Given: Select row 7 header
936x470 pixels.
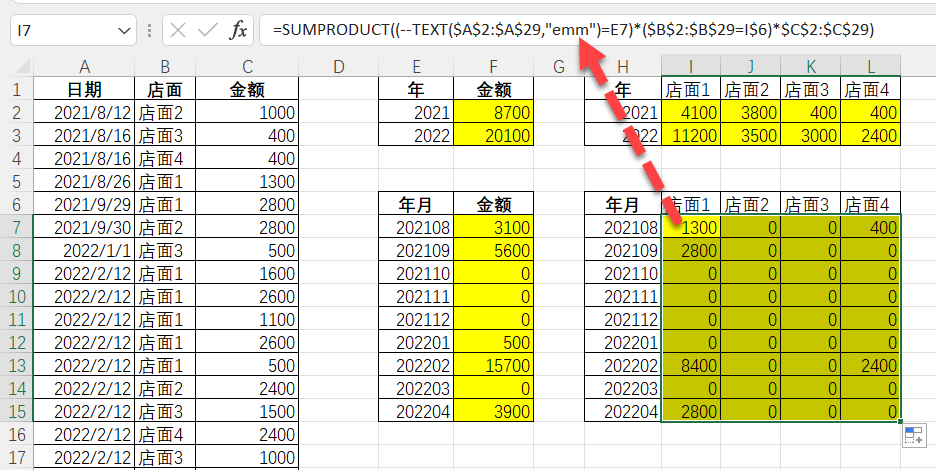Looking at the screenshot, I should pos(16,228).
